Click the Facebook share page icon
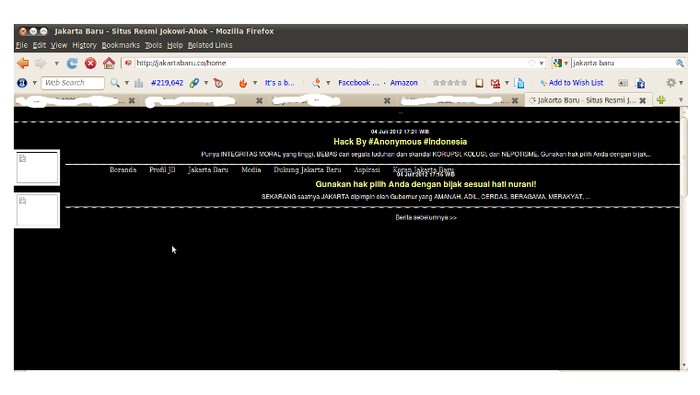The image size is (700, 395). coord(641,83)
